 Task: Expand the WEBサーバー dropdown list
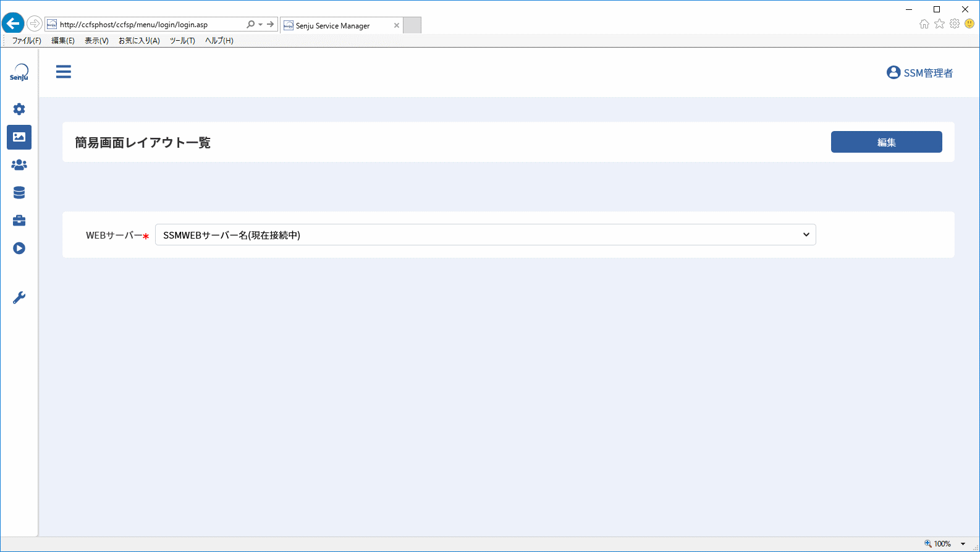486,235
